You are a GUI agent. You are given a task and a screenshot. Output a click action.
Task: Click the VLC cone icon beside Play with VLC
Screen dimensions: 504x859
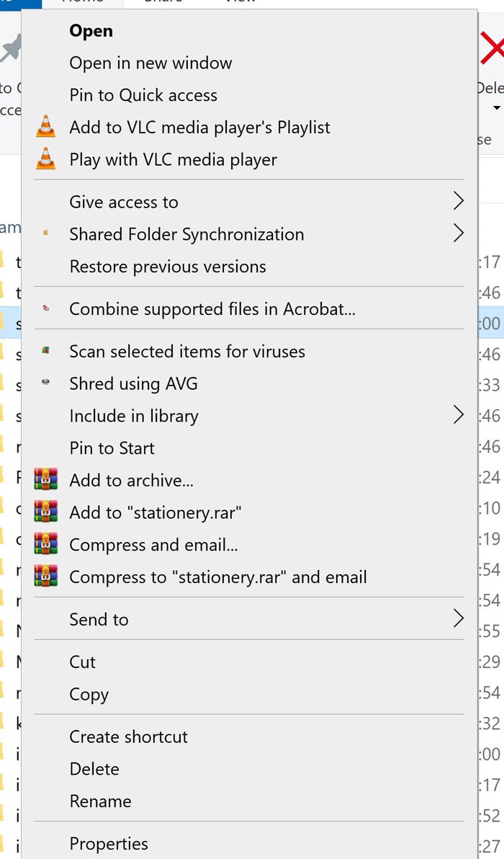(45, 159)
